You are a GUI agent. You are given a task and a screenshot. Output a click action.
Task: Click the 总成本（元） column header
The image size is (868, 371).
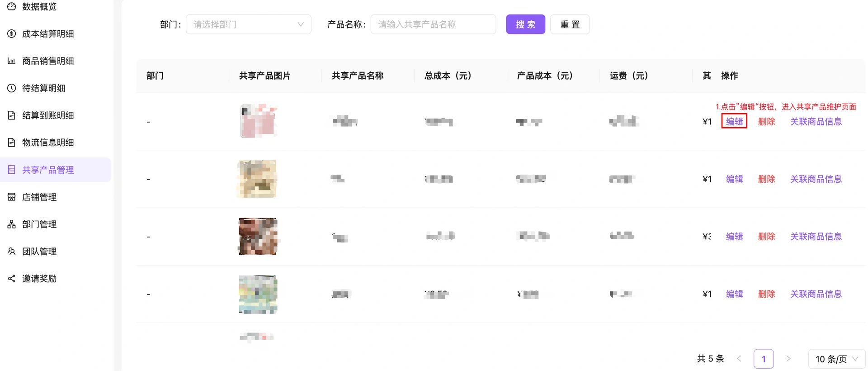coord(448,76)
